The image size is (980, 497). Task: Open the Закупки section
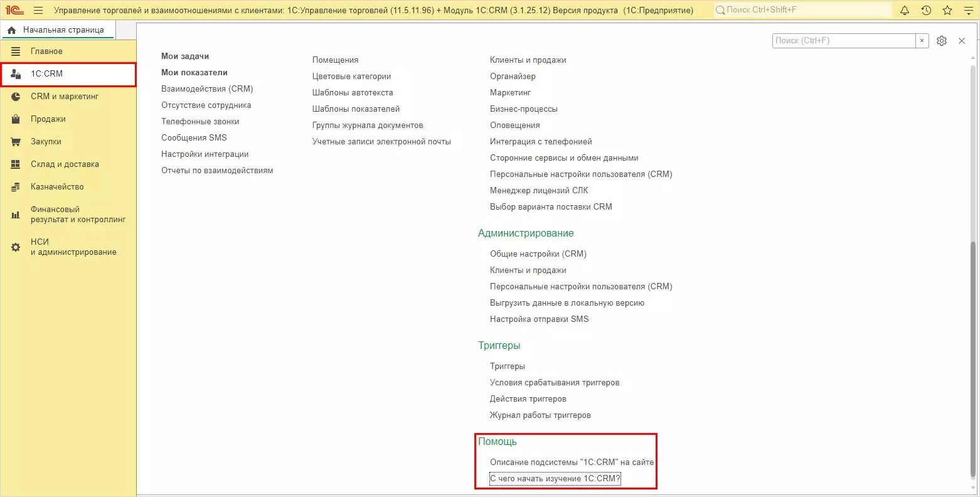pos(68,142)
